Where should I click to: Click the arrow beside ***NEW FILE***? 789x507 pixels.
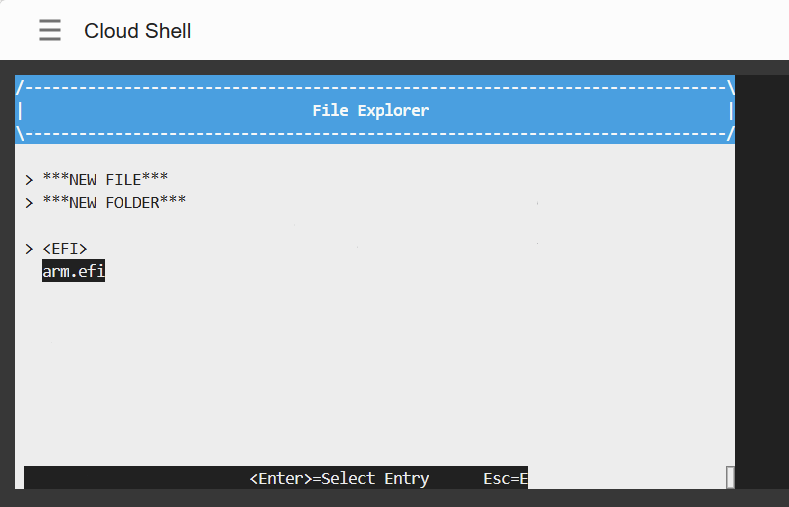(29, 179)
